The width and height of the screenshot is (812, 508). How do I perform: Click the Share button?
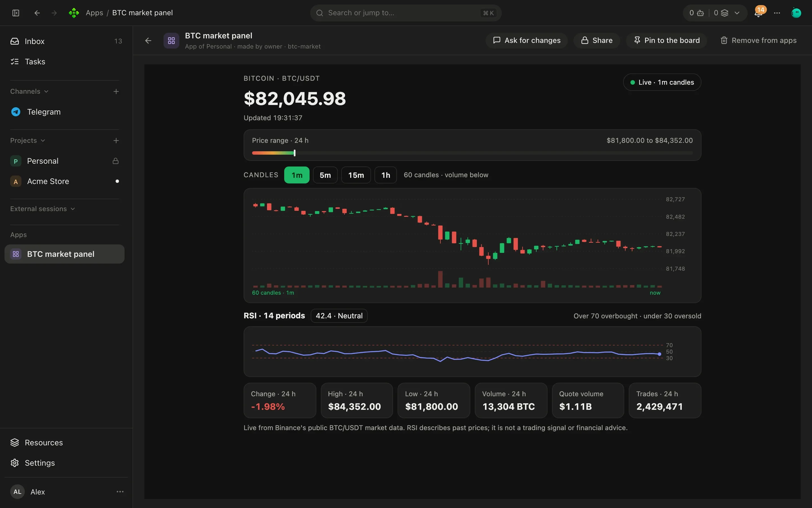[x=597, y=40]
